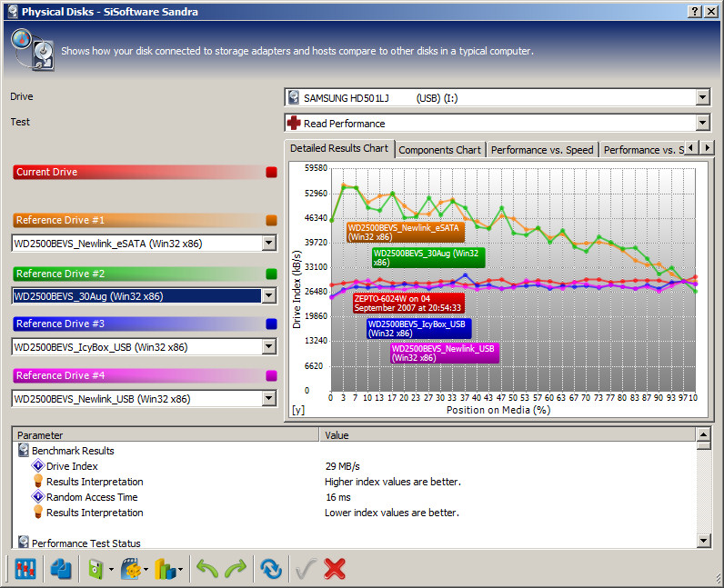Switch to Detailed Results Chart tab
Image resolution: width=724 pixels, height=588 pixels.
pyautogui.click(x=339, y=149)
